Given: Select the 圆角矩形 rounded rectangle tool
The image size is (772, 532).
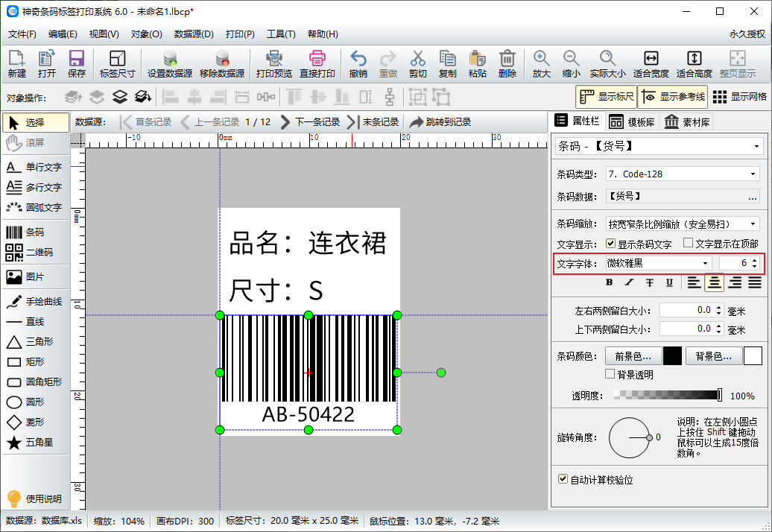Looking at the screenshot, I should 36,382.
